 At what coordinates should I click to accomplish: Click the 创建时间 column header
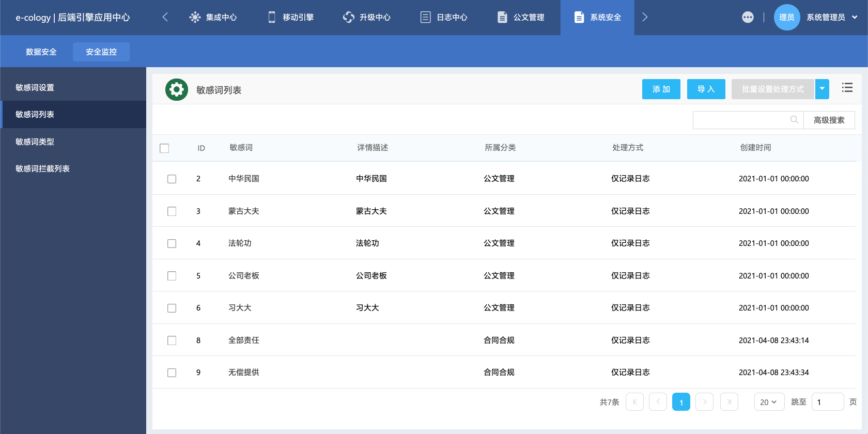point(755,148)
